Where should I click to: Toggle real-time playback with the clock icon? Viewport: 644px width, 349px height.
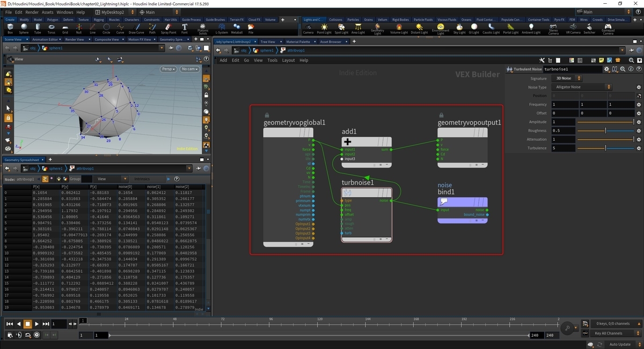pyautogui.click(x=36, y=335)
